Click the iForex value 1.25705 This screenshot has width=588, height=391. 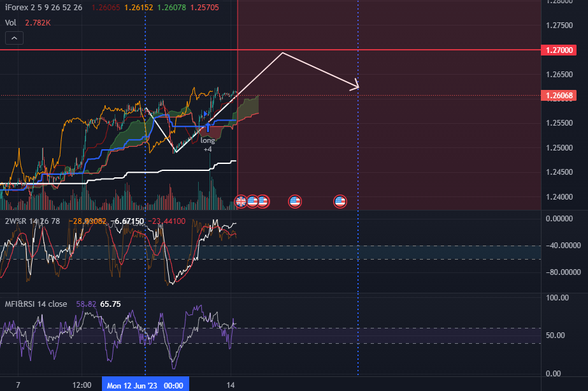(x=204, y=8)
